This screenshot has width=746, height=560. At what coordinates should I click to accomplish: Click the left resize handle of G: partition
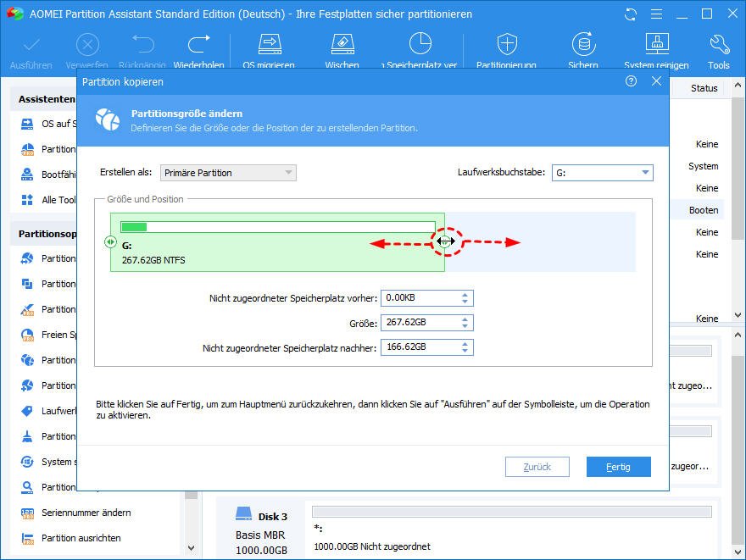(x=110, y=242)
